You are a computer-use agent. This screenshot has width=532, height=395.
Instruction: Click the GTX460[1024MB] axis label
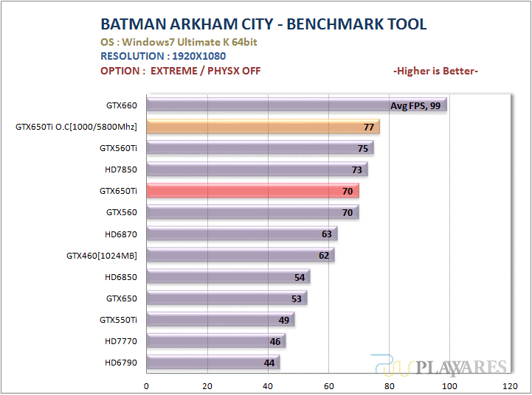tap(102, 256)
